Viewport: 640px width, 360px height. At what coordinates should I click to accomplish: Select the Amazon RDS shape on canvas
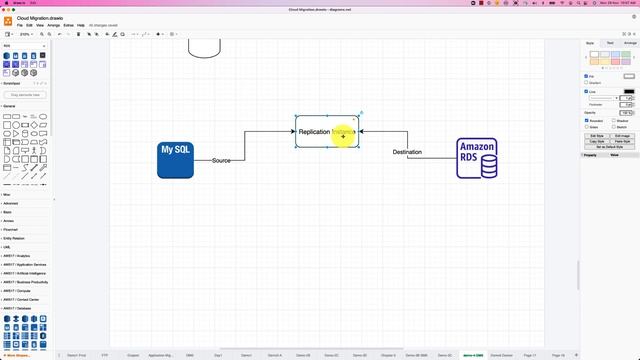[x=477, y=158]
